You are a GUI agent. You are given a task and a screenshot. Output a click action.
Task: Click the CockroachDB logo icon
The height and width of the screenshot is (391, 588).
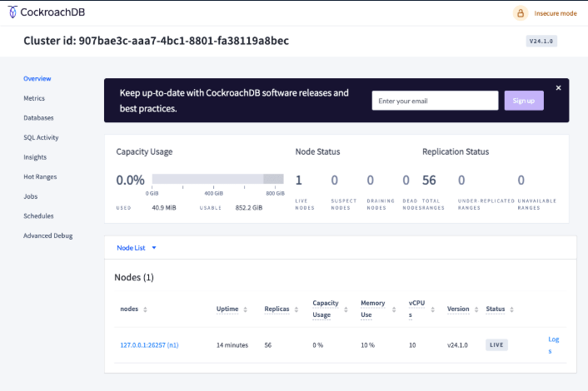[x=12, y=12]
